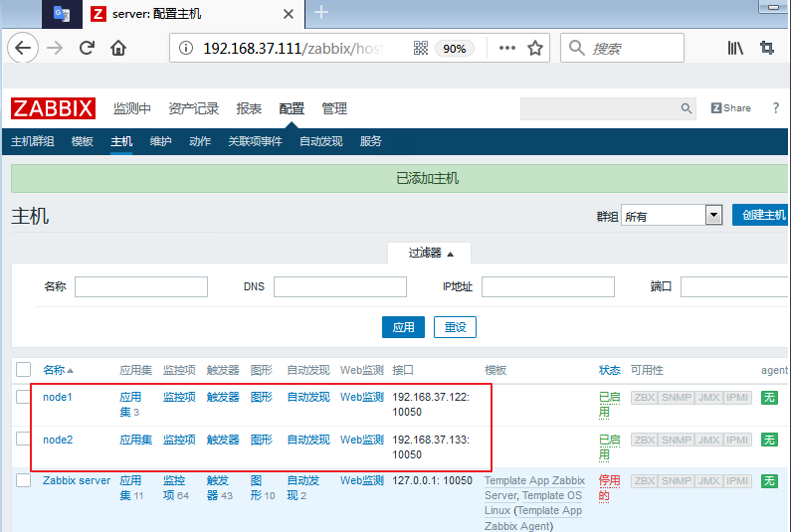
Task: Open the Template App Zabbix Server link
Action: click(x=534, y=488)
